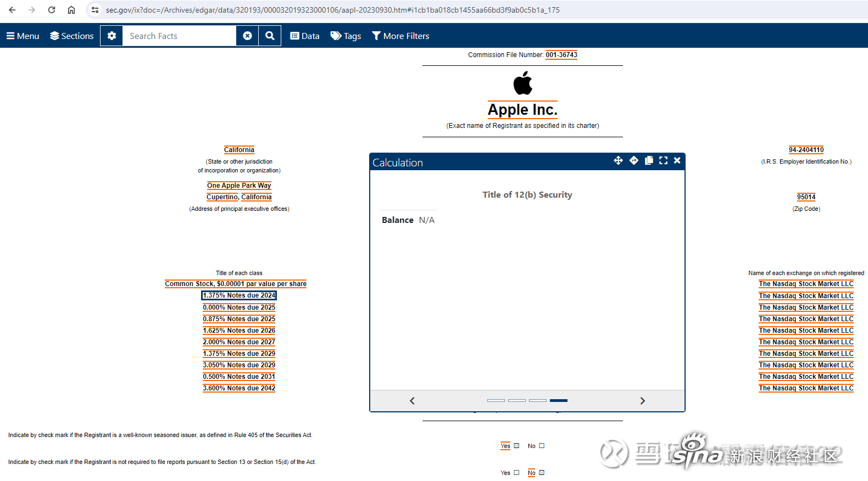Copy content icon in Calculation dialog
The height and width of the screenshot is (481, 868).
pyautogui.click(x=649, y=160)
